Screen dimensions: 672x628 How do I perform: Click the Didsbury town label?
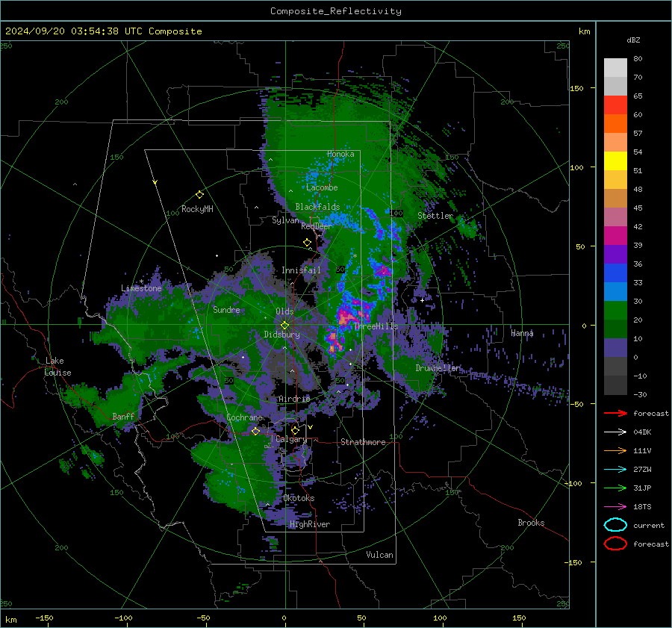pos(281,335)
